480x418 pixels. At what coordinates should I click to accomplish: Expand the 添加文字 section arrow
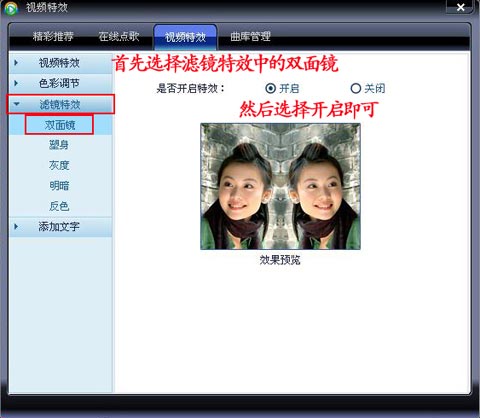(x=16, y=227)
